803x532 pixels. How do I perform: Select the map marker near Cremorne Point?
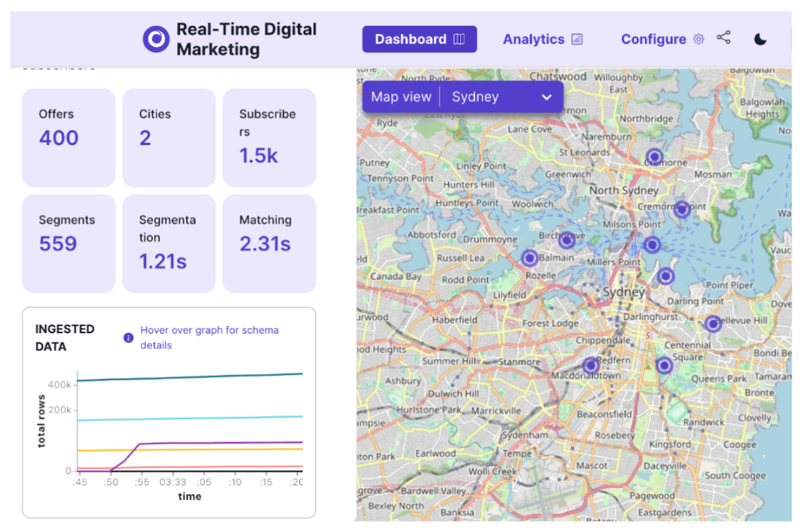[681, 210]
